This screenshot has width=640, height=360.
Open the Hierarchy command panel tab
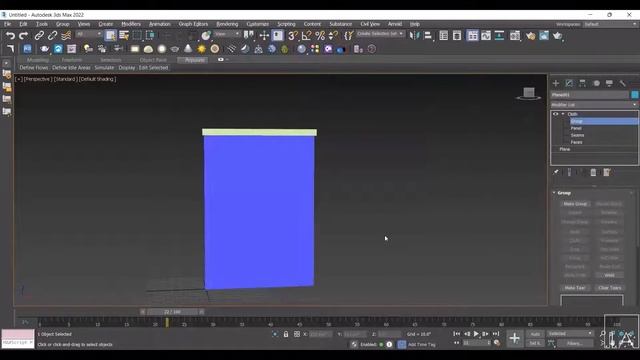point(582,83)
